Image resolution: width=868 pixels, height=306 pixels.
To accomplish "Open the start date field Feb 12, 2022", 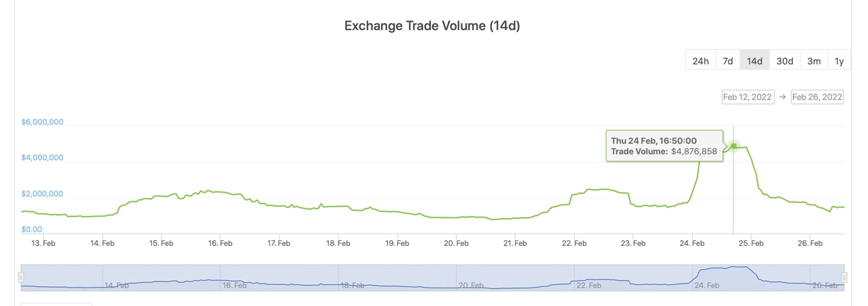I will pyautogui.click(x=748, y=97).
